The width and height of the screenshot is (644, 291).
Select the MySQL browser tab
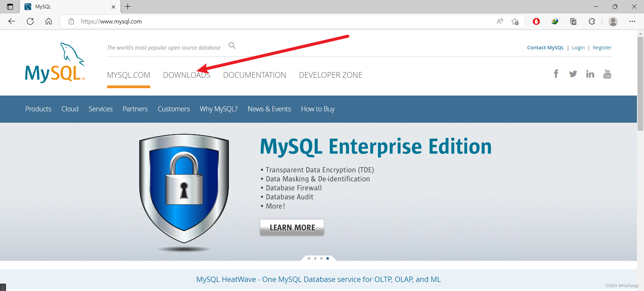tap(70, 7)
